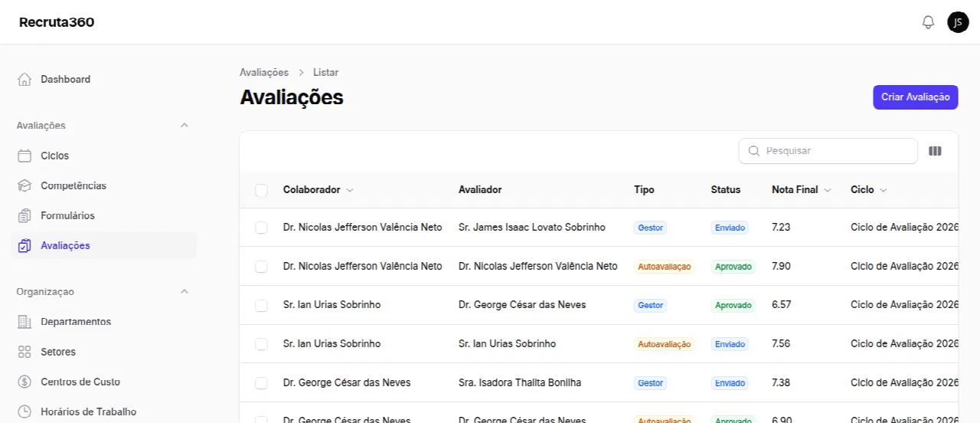Open Departamentos in the sidebar
The height and width of the screenshot is (423, 980).
coord(103,322)
